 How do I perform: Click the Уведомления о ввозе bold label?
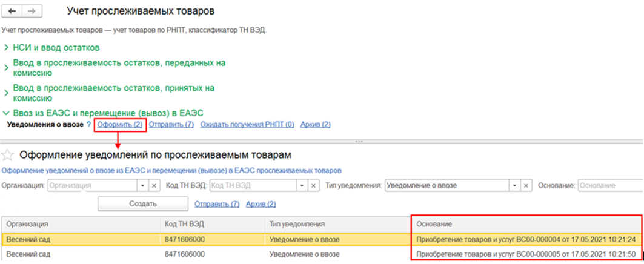coord(45,125)
